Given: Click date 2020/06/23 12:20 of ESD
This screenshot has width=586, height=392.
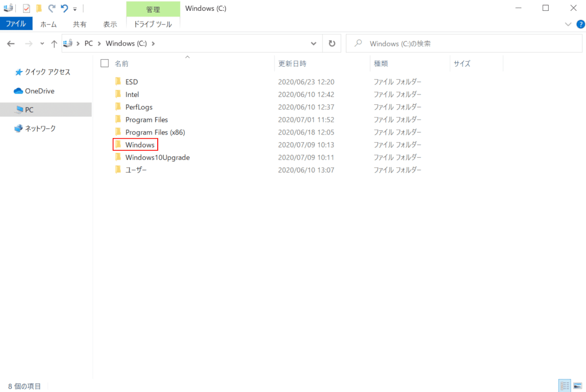Looking at the screenshot, I should 306,82.
